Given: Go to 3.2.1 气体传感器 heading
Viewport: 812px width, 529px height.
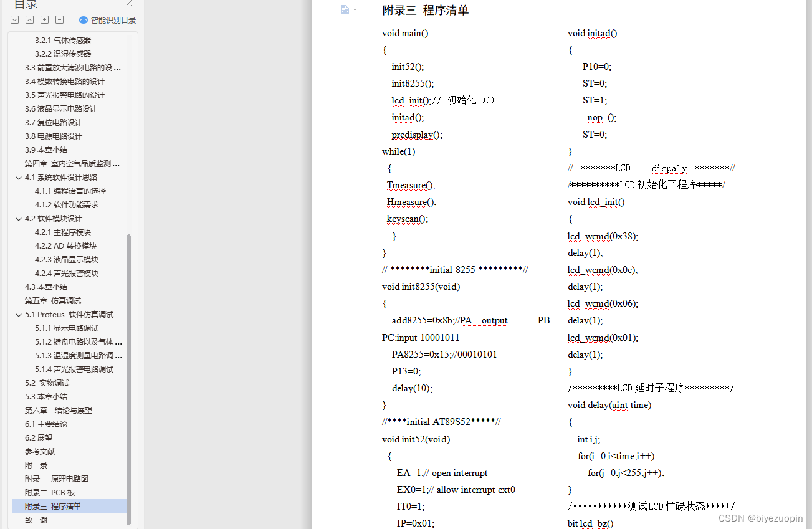Looking at the screenshot, I should point(63,41).
